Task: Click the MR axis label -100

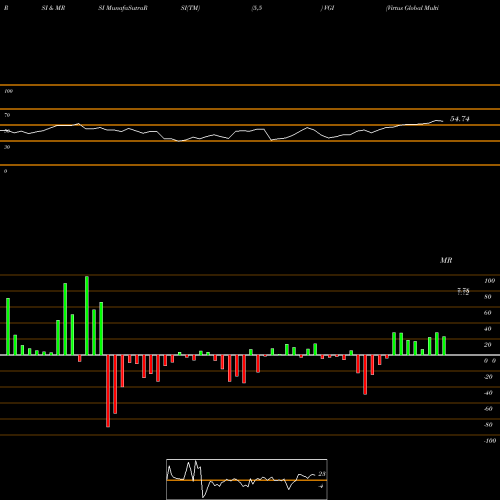Action: [490, 441]
